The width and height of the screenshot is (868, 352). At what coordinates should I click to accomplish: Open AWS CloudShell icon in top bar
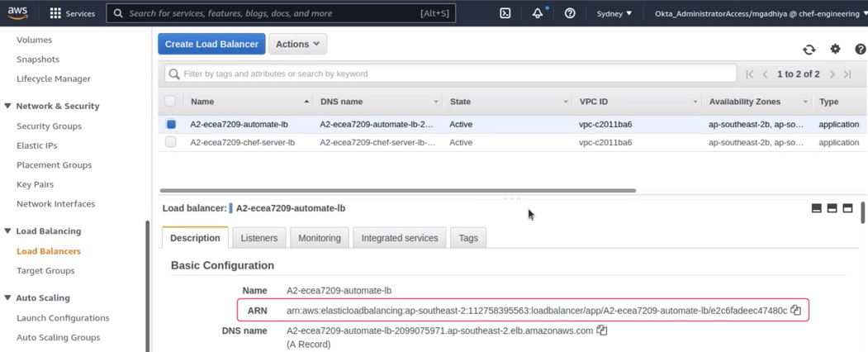point(505,13)
